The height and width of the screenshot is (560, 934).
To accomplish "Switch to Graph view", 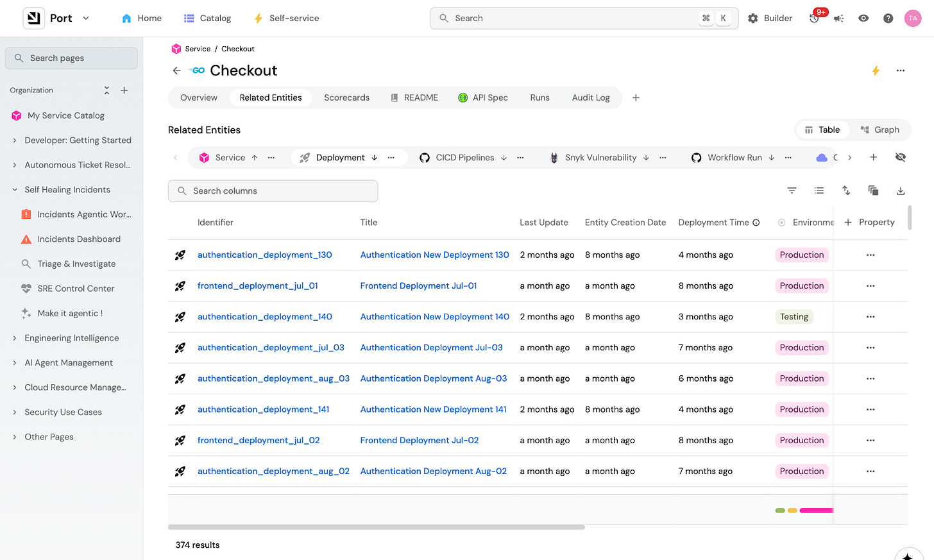I will click(880, 130).
